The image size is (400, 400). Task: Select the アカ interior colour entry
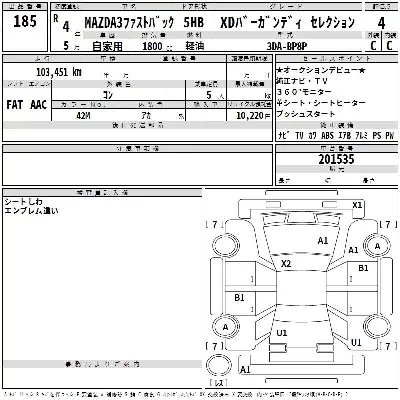pyautogui.click(x=146, y=115)
